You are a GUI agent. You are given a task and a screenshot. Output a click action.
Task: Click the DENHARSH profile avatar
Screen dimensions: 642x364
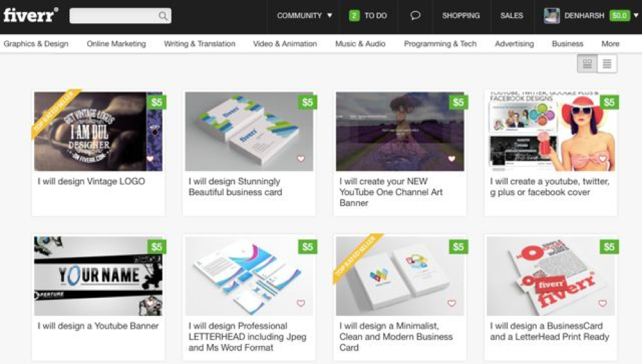tap(551, 16)
